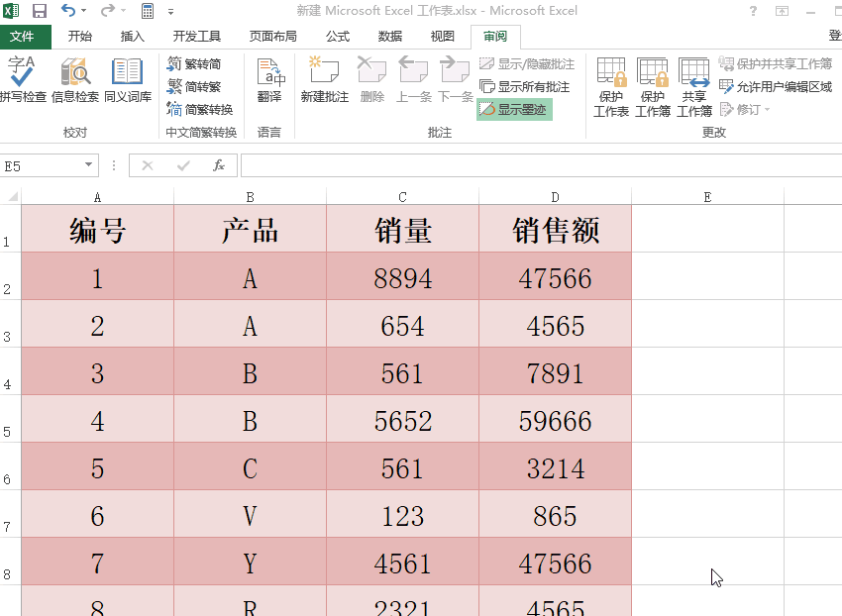Toggle 显示/隐藏批注 comment visibility

tap(523, 65)
